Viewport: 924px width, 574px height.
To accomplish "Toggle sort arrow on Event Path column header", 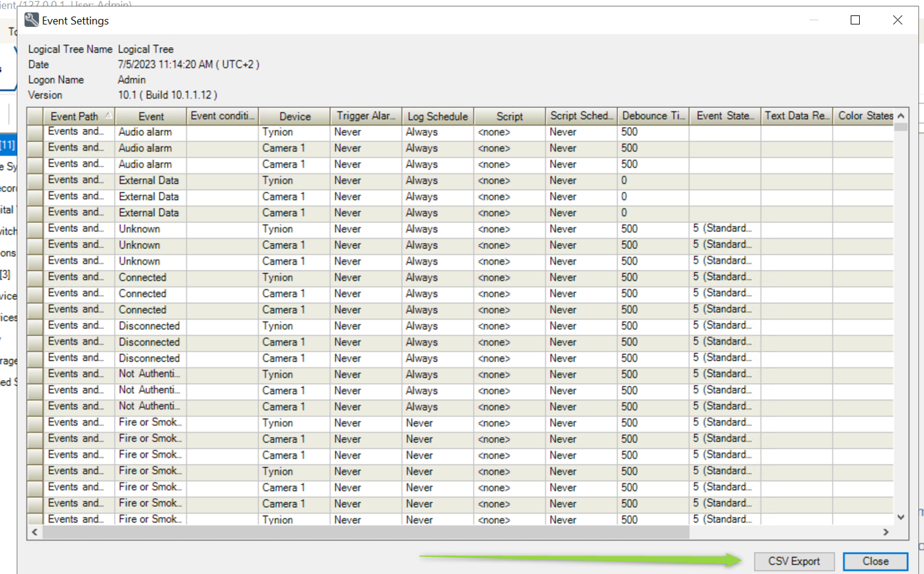I will (x=108, y=116).
